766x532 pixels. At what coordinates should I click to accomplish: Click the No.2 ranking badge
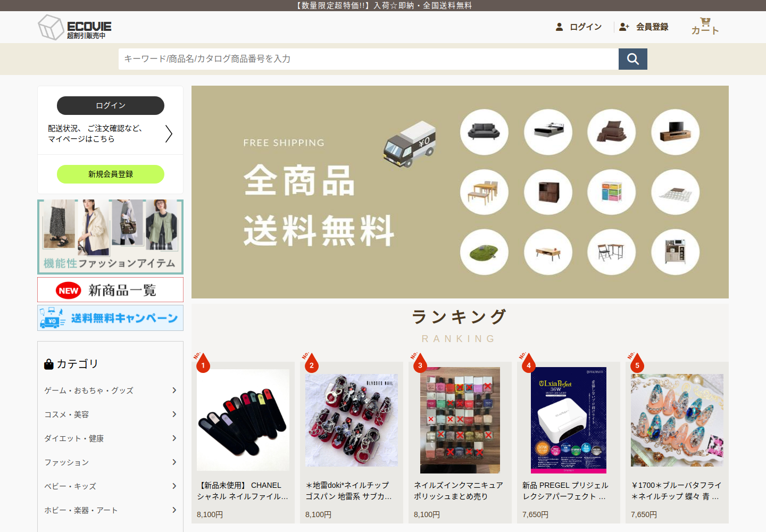coord(311,362)
